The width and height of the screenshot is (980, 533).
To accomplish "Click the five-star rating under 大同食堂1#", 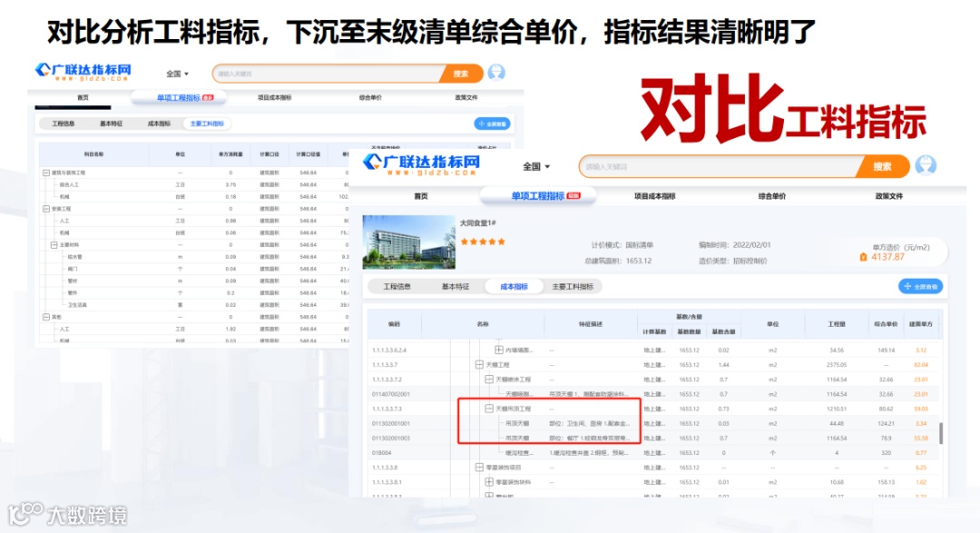I will 483,242.
